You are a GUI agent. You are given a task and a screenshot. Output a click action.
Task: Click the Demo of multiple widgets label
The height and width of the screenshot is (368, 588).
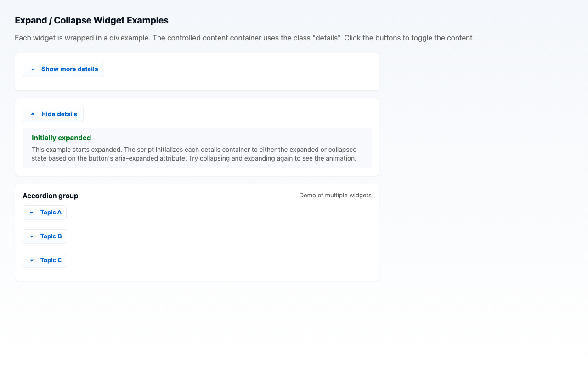tap(335, 195)
